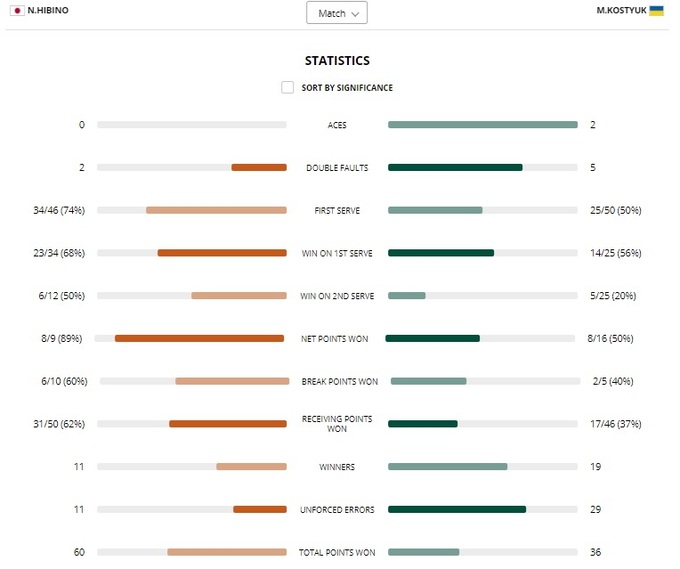680x569 pixels.
Task: Click Hibino's Win on 1st Serve bar
Action: point(222,254)
